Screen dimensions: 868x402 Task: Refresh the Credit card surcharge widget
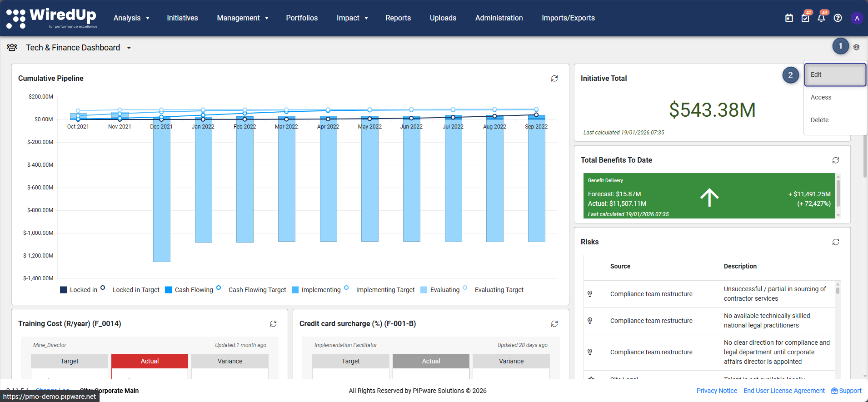[x=554, y=324]
